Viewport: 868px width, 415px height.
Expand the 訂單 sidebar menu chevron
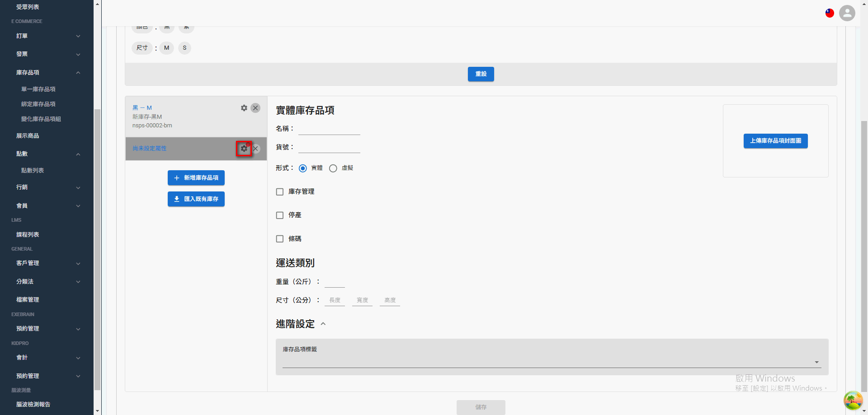(x=78, y=36)
